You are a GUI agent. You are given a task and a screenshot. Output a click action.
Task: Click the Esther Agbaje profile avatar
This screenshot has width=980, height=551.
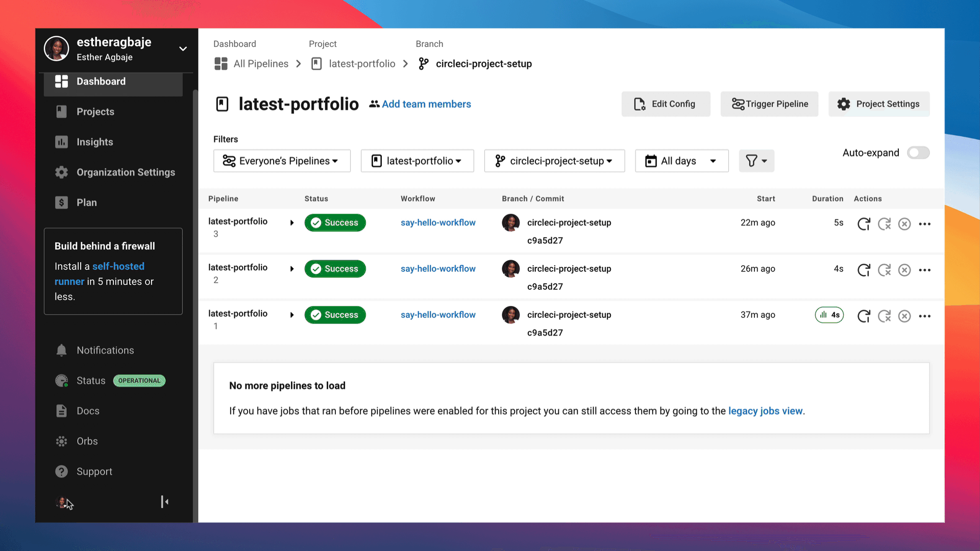(57, 48)
